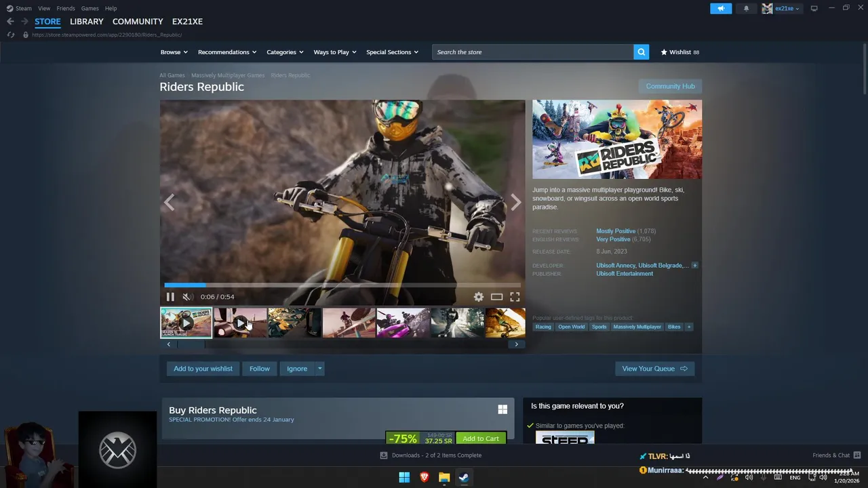This screenshot has width=868, height=488.
Task: Switch to the COMMUNITY tab
Action: point(138,22)
